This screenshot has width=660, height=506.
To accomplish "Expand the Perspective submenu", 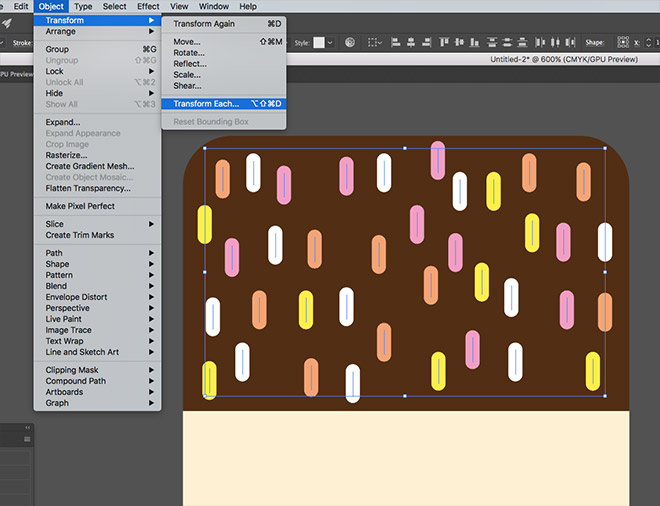I will pyautogui.click(x=97, y=308).
